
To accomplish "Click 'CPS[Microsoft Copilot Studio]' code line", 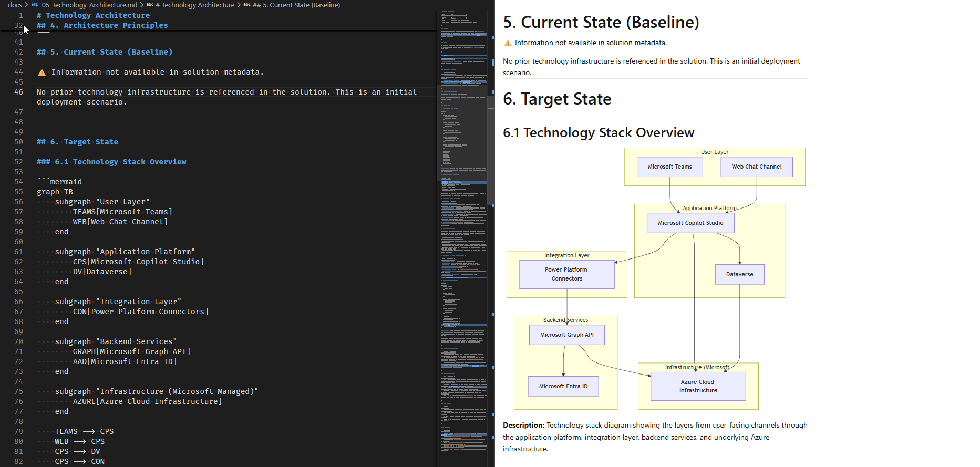I will click(x=138, y=262).
